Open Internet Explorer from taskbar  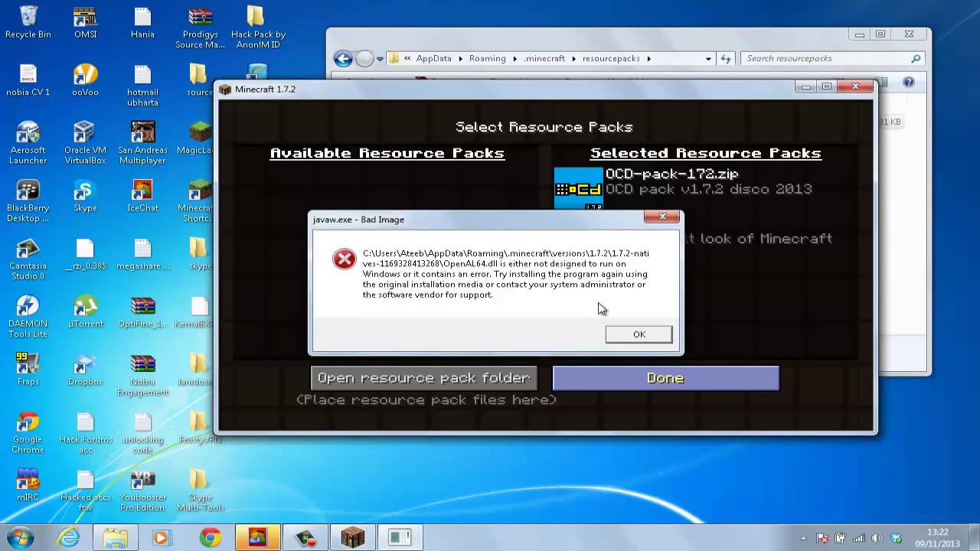[x=69, y=538]
